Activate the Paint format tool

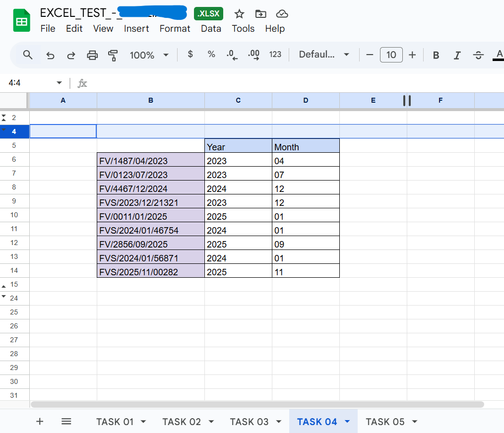pyautogui.click(x=113, y=55)
